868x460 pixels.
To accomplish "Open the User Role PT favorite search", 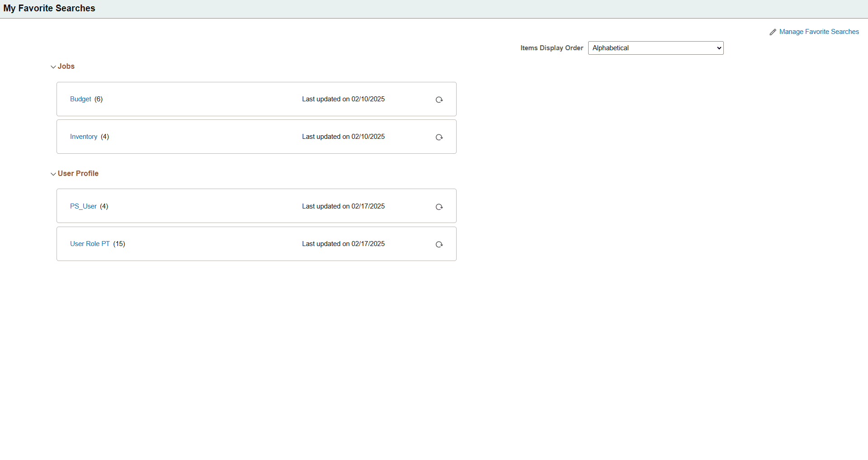I will (90, 243).
